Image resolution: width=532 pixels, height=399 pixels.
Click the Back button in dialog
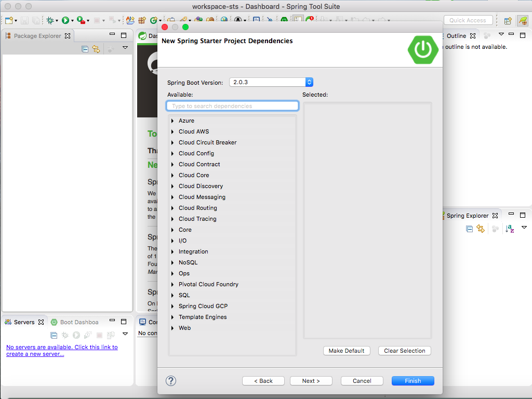[x=263, y=381]
